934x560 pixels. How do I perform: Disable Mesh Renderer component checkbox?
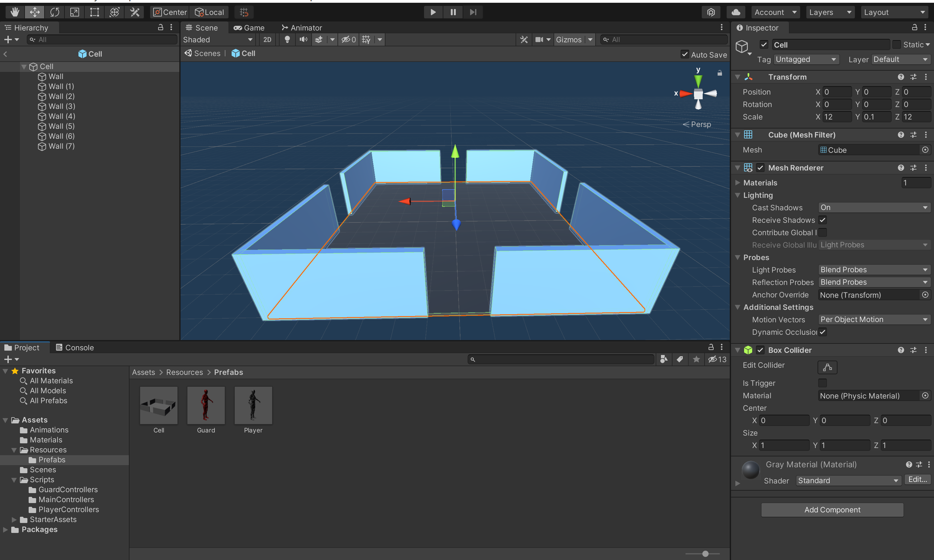pos(760,168)
